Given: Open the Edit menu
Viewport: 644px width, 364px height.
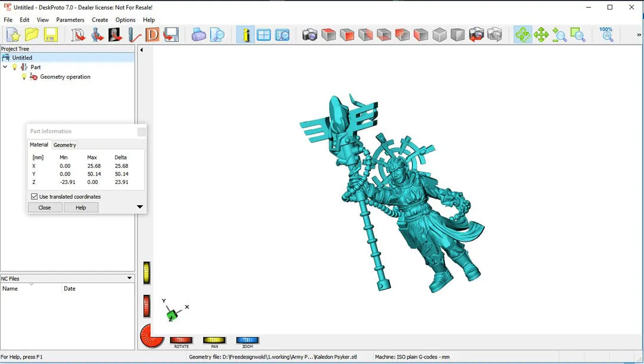Looking at the screenshot, I should click(24, 20).
